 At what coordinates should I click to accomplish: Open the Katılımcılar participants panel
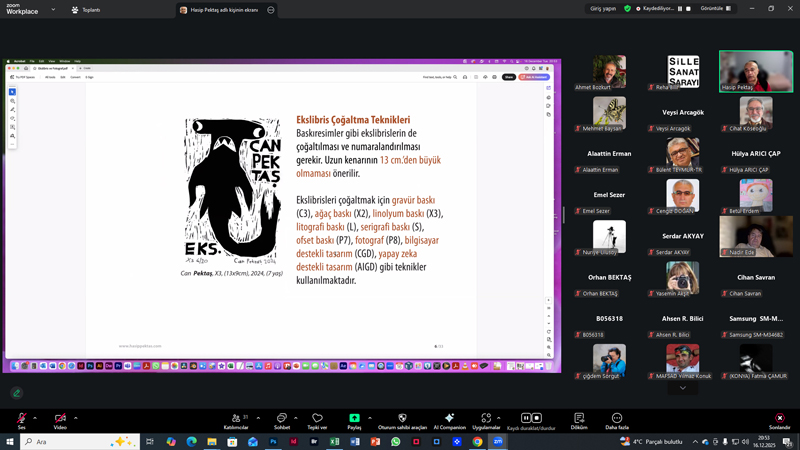point(236,418)
